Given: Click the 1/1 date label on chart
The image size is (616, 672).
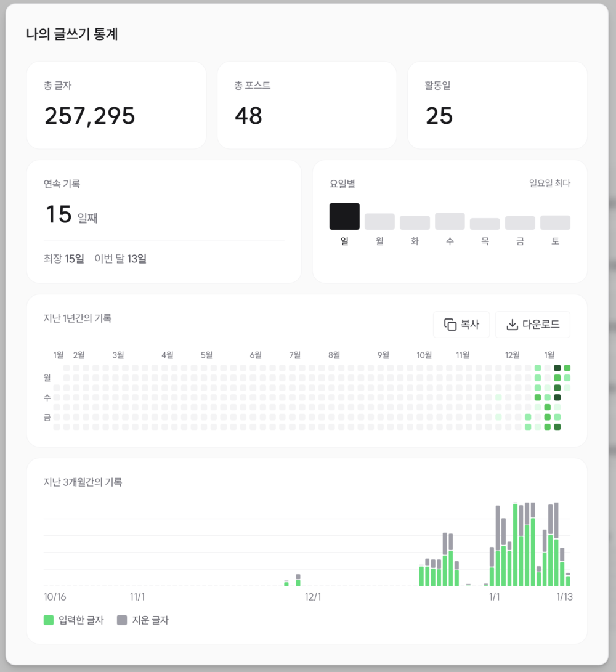Looking at the screenshot, I should click(494, 597).
